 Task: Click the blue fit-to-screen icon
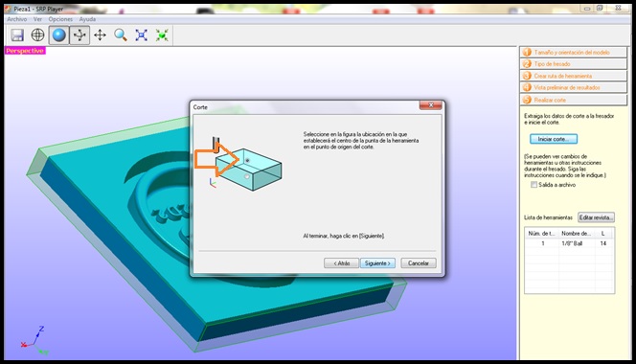[141, 35]
